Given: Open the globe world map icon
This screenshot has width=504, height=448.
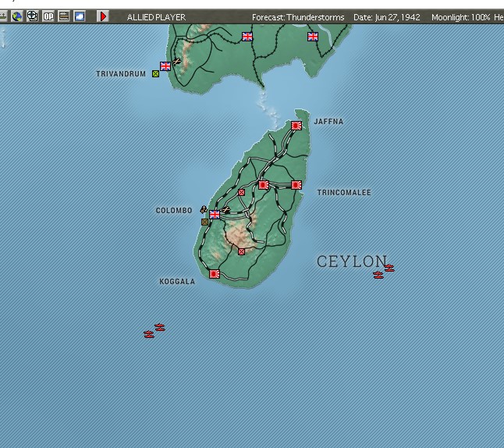Looking at the screenshot, I should tap(16, 16).
